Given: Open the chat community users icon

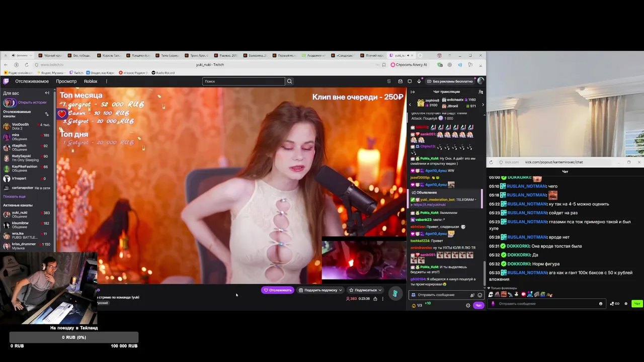Looking at the screenshot, I should click(x=480, y=92).
